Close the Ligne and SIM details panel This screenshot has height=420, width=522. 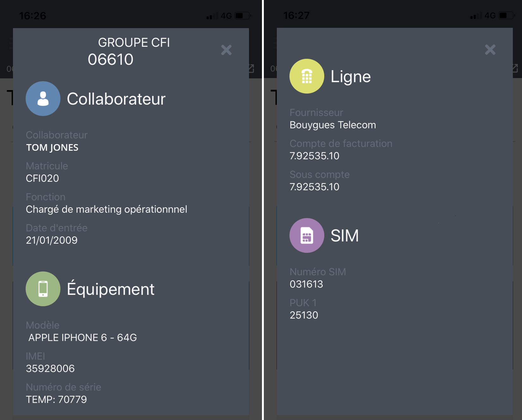click(x=490, y=50)
